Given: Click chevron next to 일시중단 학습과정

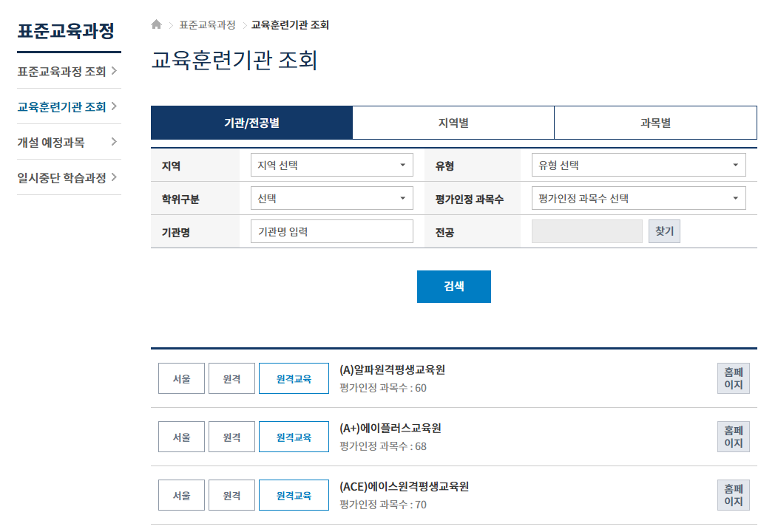Looking at the screenshot, I should click(x=114, y=177).
